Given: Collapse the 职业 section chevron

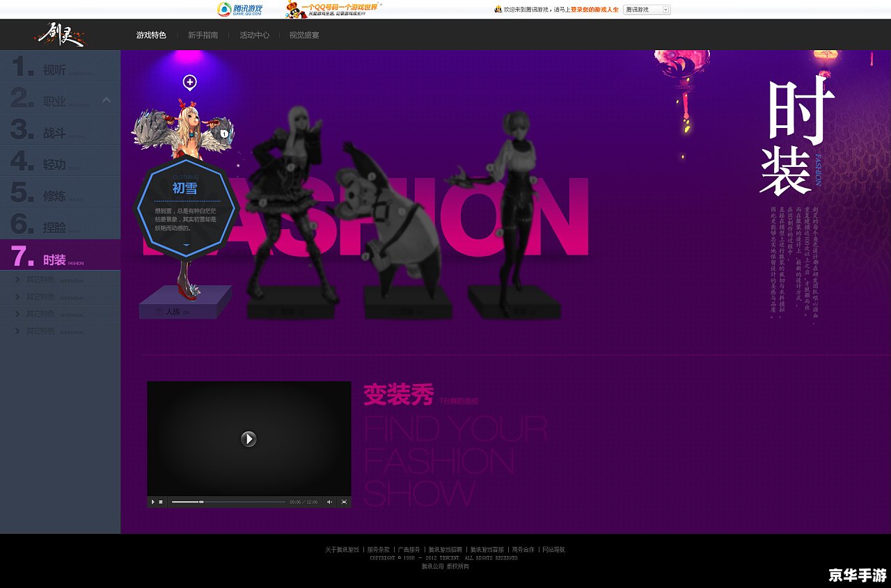Looking at the screenshot, I should (x=107, y=100).
